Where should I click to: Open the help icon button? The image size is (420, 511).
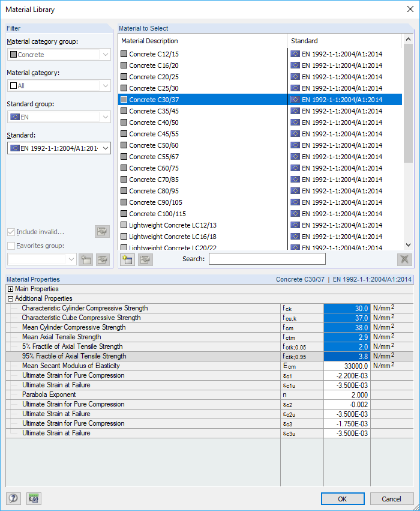tap(13, 498)
